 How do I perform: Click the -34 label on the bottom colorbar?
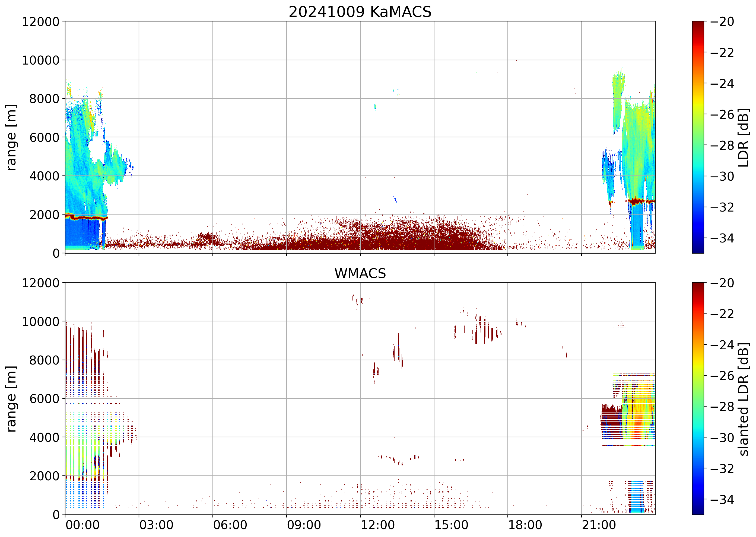pos(722,499)
